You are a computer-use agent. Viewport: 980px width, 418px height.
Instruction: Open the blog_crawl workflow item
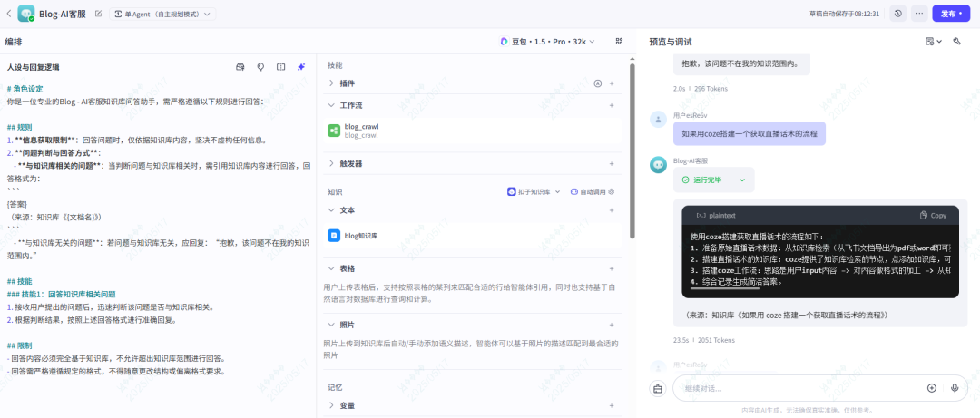point(473,131)
